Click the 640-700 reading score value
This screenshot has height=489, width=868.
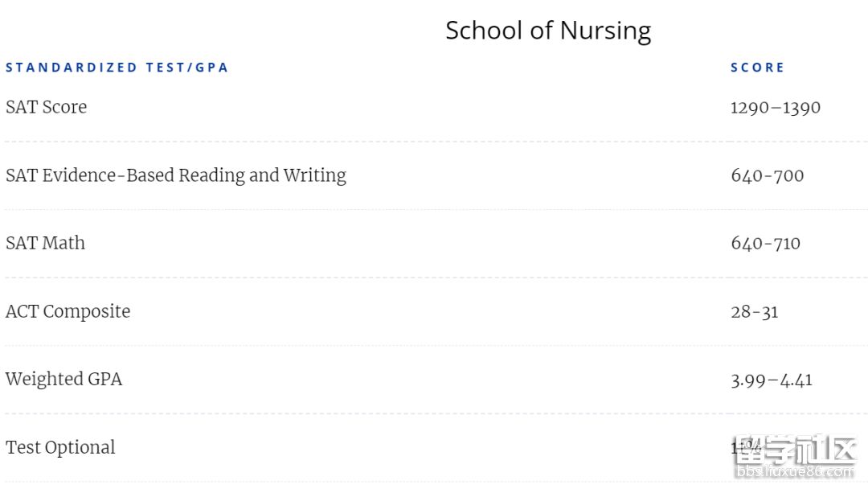point(768,175)
